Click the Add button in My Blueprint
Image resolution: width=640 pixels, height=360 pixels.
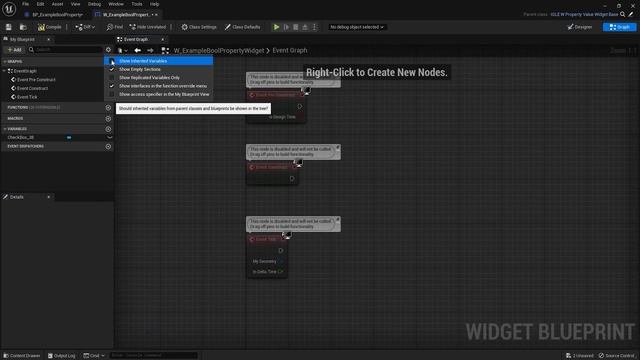[14, 50]
